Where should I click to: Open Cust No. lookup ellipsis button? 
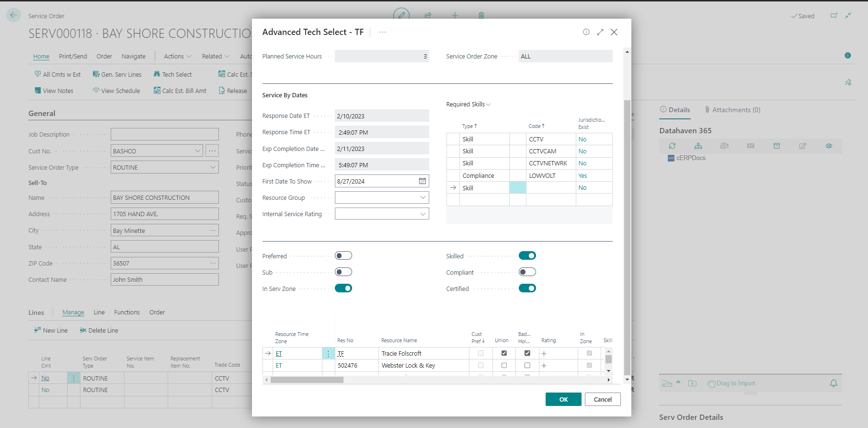pyautogui.click(x=212, y=151)
